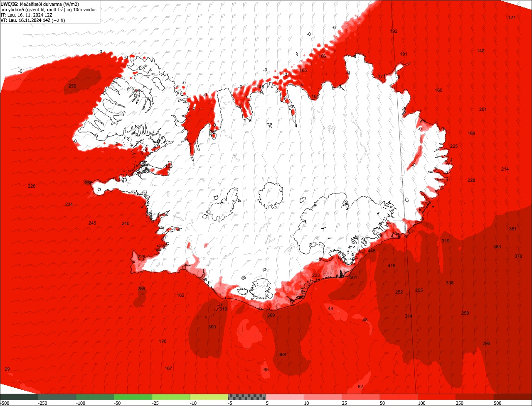Click the map value "296"
The width and height of the screenshot is (532, 406).
tap(486, 343)
